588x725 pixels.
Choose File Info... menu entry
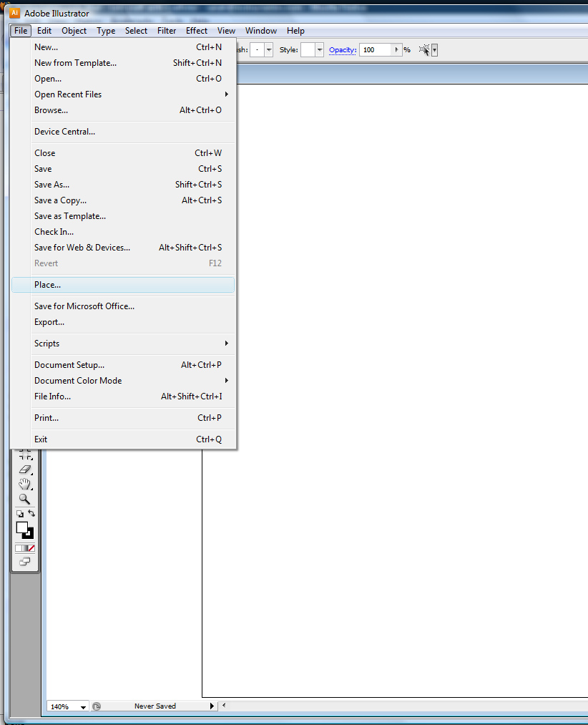click(x=123, y=396)
